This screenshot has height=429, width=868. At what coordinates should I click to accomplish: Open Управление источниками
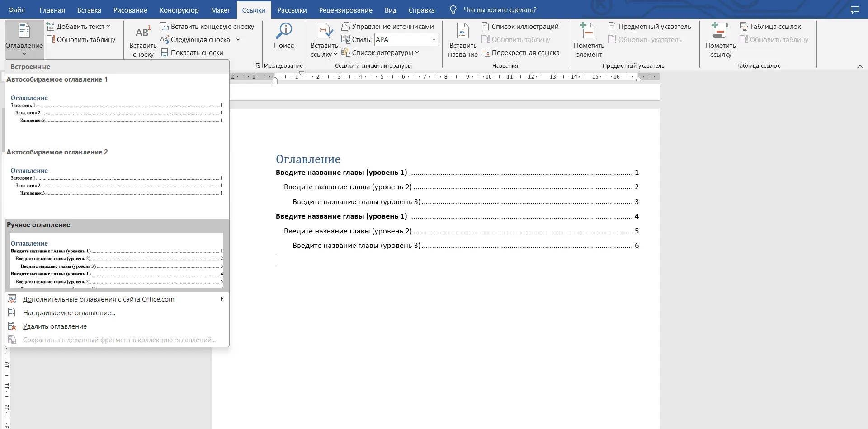pos(388,27)
